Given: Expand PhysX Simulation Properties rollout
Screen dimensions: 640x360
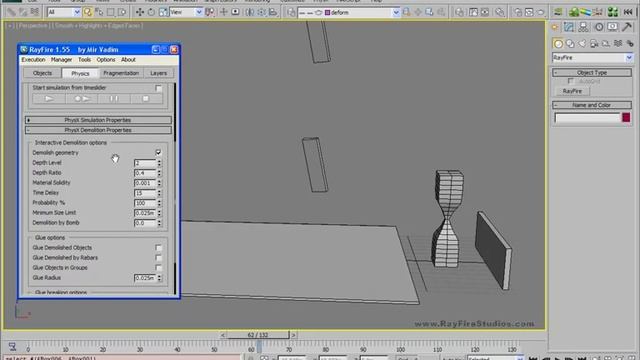Looking at the screenshot, I should [x=98, y=120].
